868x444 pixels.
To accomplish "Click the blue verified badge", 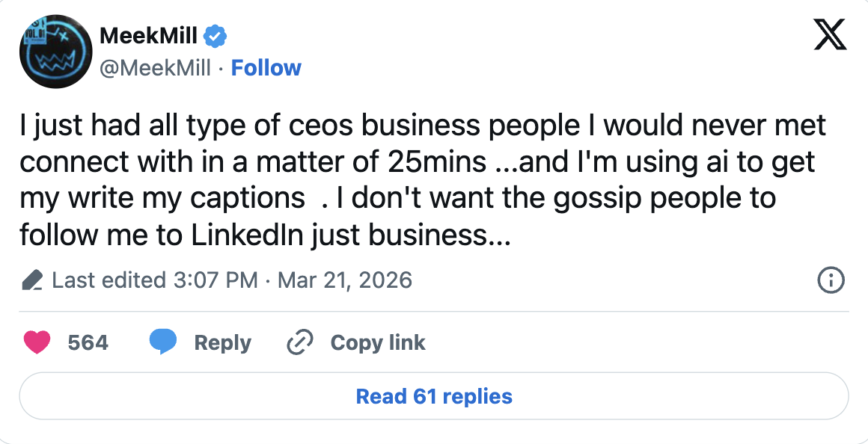I will pyautogui.click(x=216, y=34).
